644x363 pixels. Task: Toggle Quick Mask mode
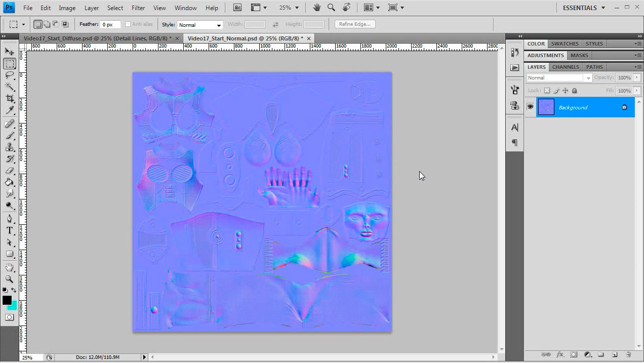9,317
